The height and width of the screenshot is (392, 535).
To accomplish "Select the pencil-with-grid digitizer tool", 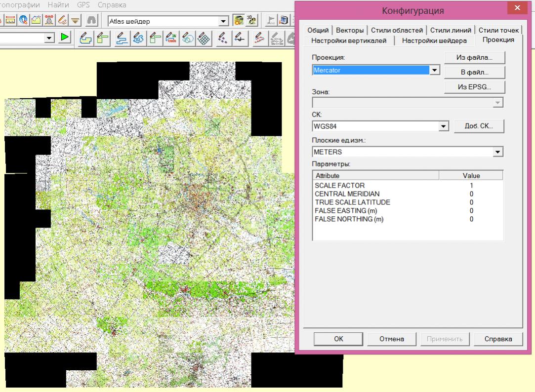I will 205,38.
